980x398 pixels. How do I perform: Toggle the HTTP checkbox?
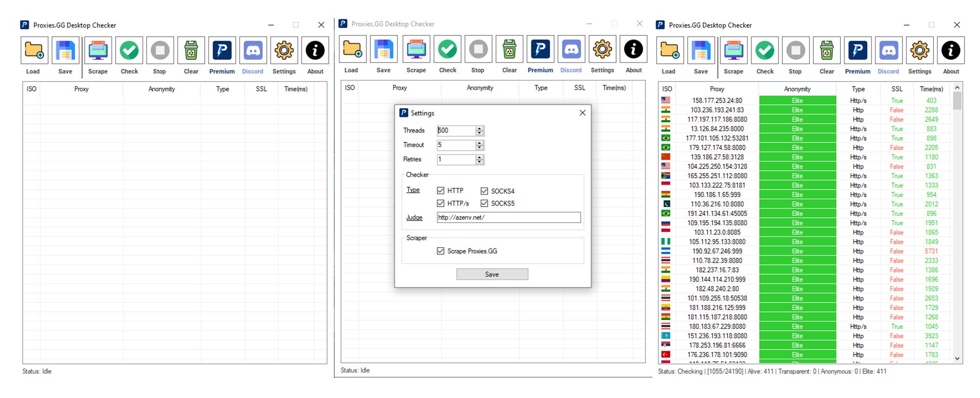pyautogui.click(x=441, y=190)
